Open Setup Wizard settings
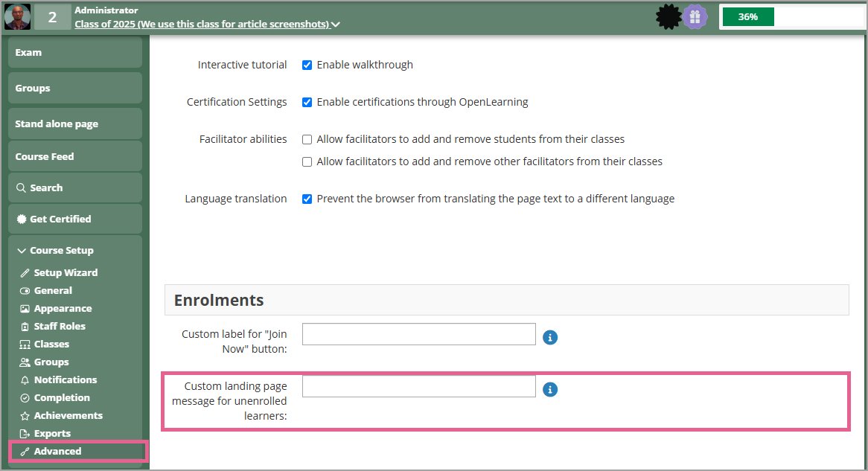This screenshot has width=868, height=471. coord(66,273)
